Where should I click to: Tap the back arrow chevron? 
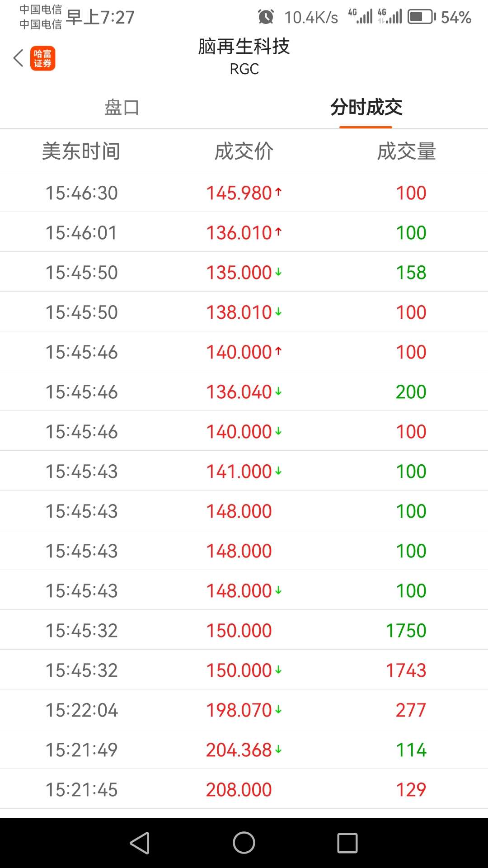pos(18,58)
